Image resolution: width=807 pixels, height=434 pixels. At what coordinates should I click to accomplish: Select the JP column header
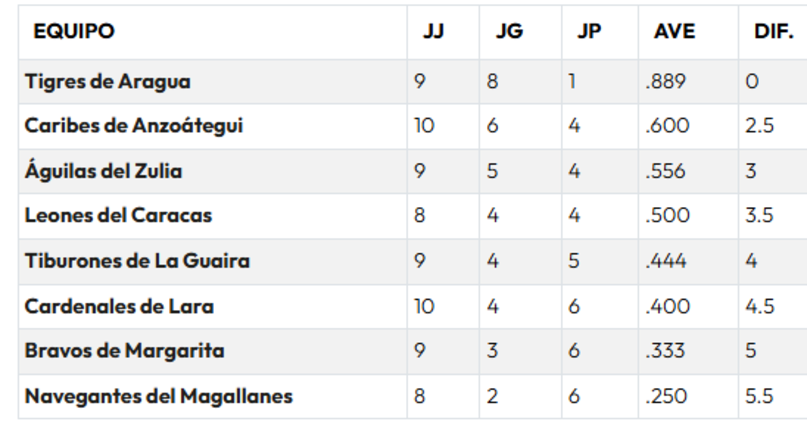pos(589,31)
